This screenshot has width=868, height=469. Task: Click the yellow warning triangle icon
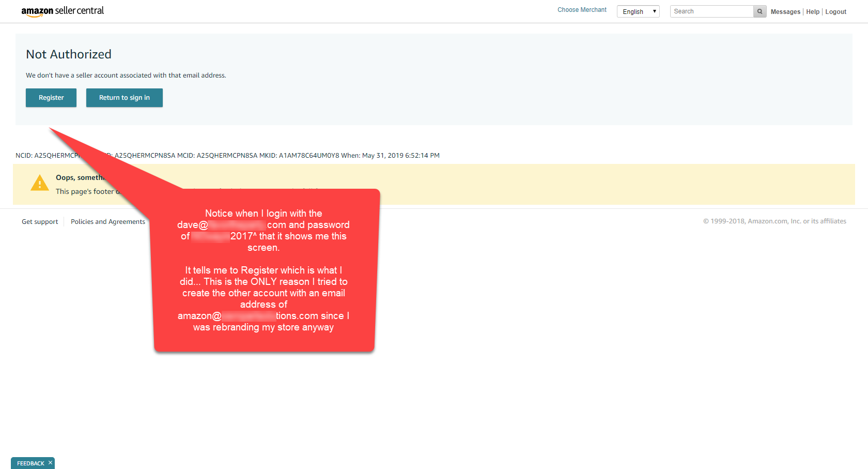point(40,183)
